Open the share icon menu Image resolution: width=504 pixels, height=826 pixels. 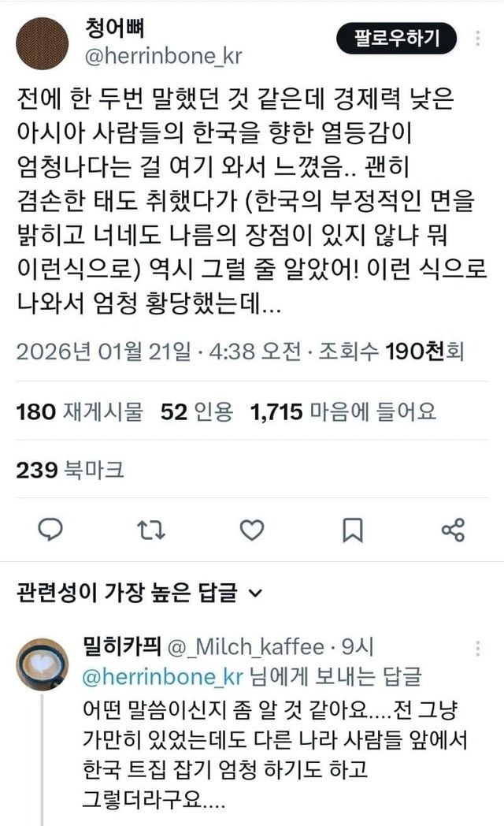453,530
